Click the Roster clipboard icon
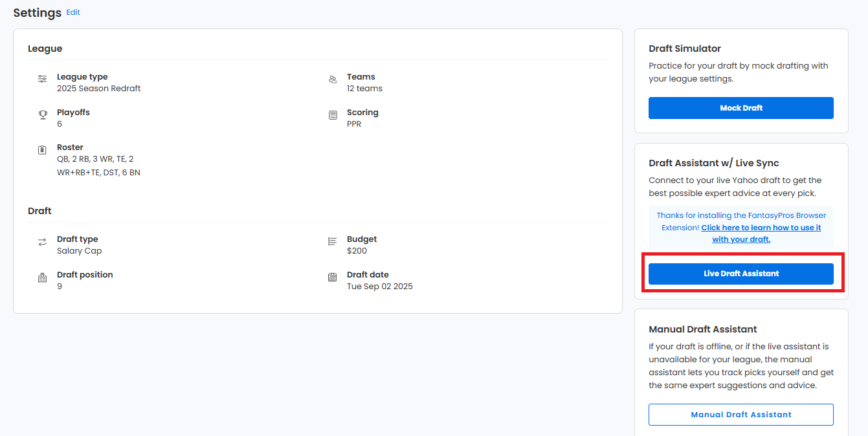Image resolution: width=868 pixels, height=436 pixels. 42,150
